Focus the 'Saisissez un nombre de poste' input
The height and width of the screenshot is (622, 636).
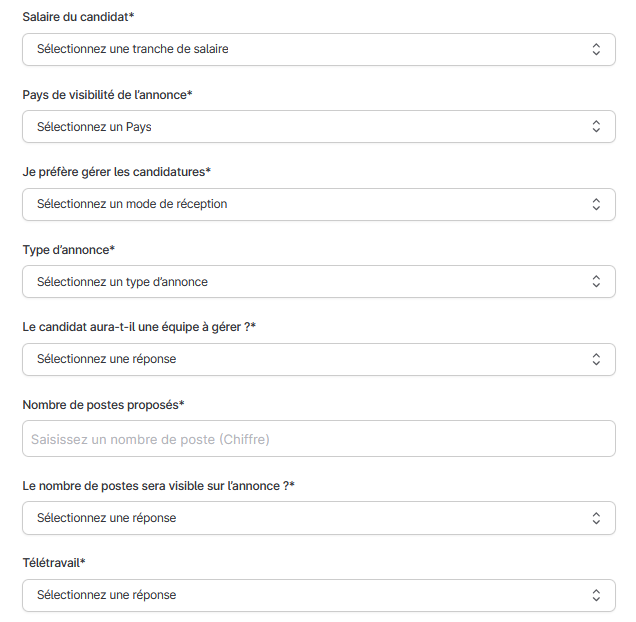point(319,439)
